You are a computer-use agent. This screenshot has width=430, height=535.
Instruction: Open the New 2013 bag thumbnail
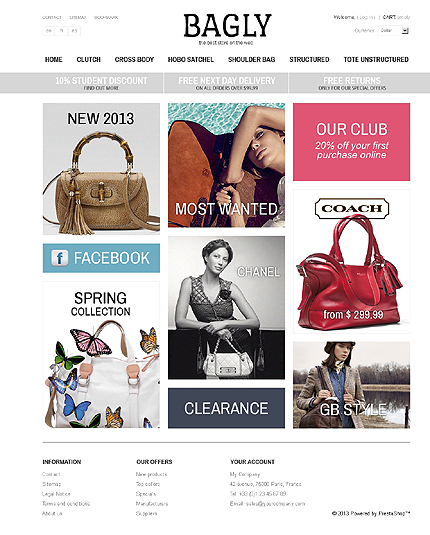pyautogui.click(x=101, y=169)
